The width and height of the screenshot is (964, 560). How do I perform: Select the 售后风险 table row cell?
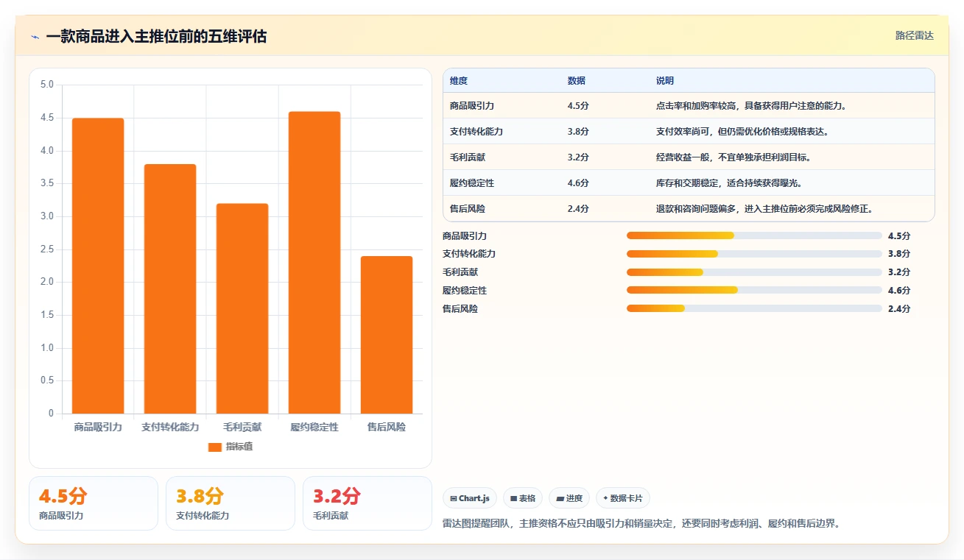click(x=468, y=209)
